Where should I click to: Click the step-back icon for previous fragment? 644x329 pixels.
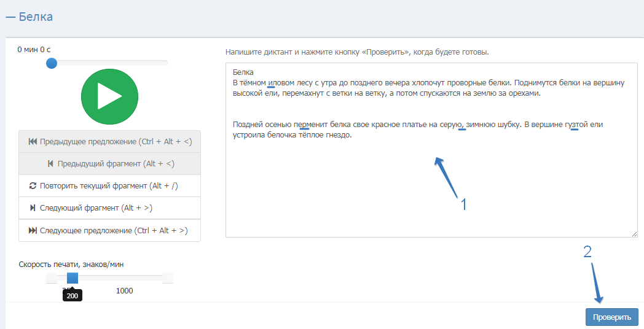coord(50,164)
